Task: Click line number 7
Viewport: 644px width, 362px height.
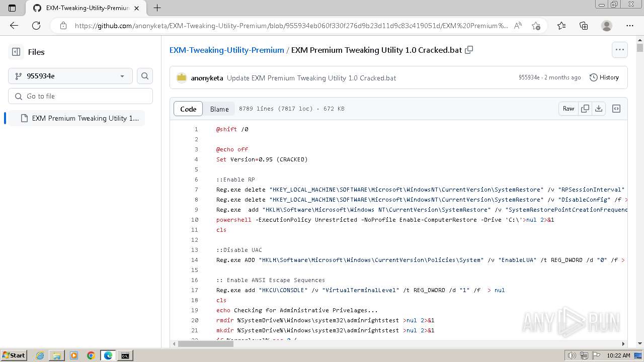Action: pos(196,190)
